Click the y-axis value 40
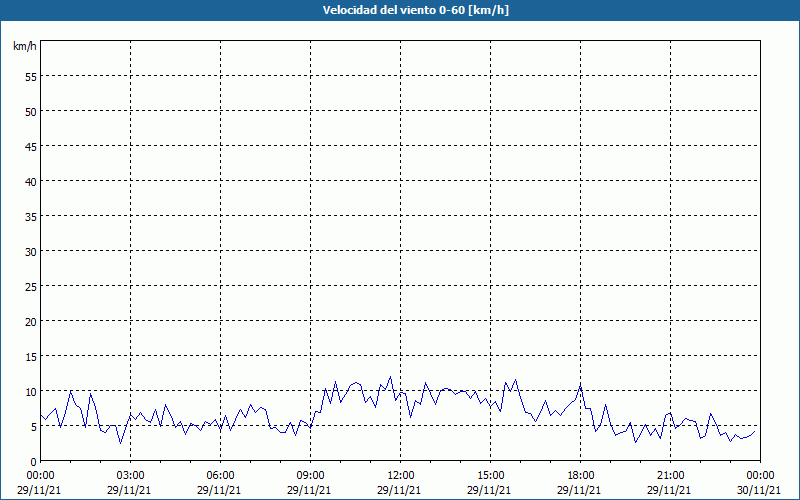800x500 pixels. 31,182
